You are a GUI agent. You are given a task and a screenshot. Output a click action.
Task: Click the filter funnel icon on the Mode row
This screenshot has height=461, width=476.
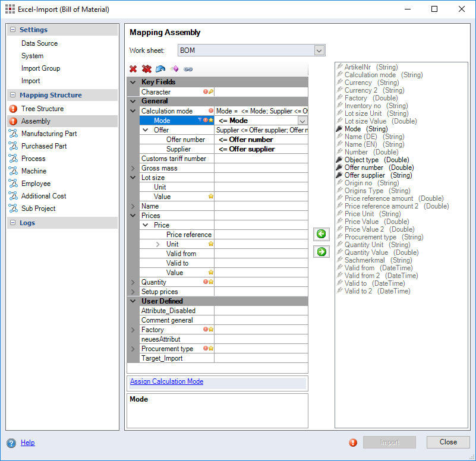200,120
